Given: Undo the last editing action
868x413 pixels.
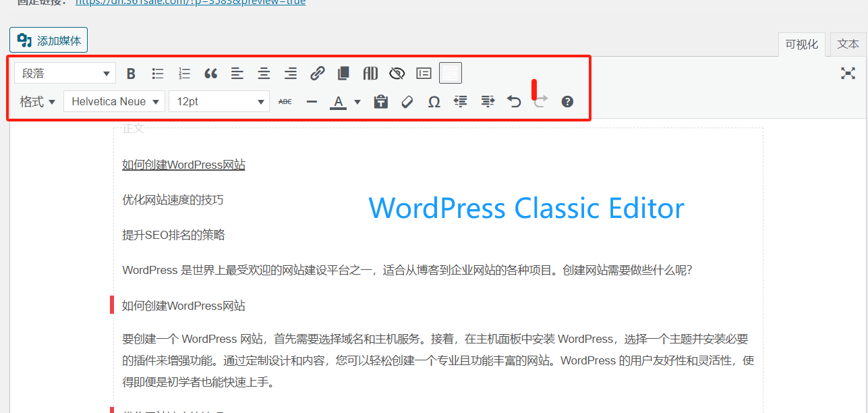Looking at the screenshot, I should [514, 101].
